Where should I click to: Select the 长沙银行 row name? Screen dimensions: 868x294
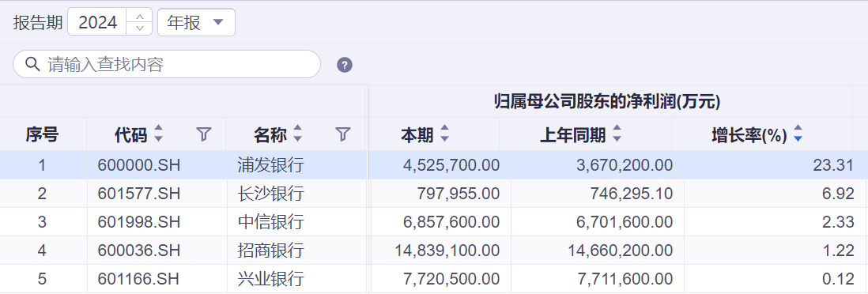click(x=270, y=193)
